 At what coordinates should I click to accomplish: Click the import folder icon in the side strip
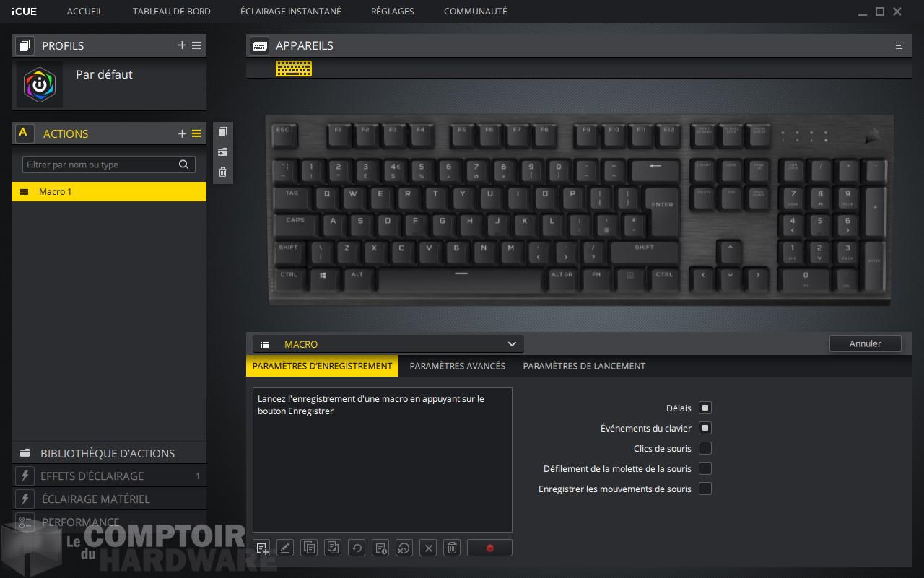[x=222, y=152]
